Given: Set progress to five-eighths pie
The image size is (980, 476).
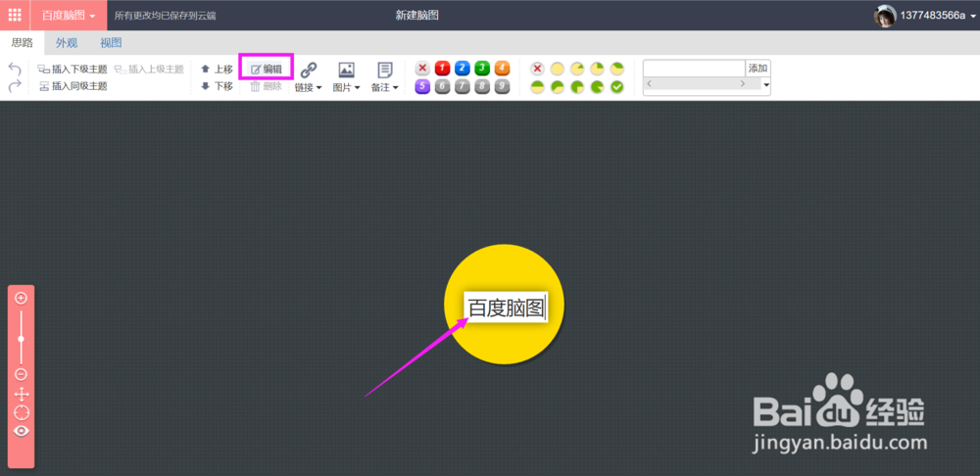Looking at the screenshot, I should coord(557,87).
